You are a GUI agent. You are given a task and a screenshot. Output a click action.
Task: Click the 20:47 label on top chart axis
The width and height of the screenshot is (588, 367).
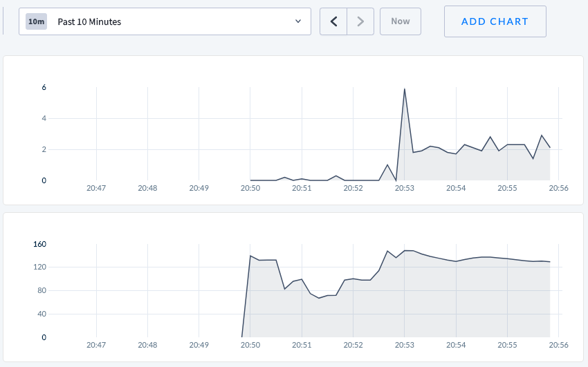pos(96,188)
